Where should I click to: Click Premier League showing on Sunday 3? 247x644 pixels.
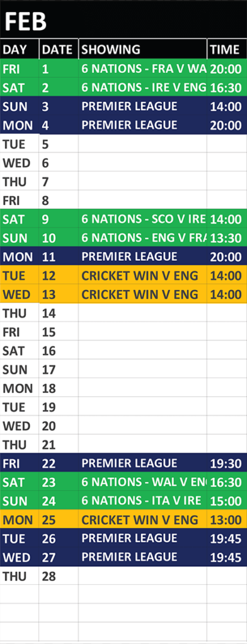pyautogui.click(x=142, y=106)
